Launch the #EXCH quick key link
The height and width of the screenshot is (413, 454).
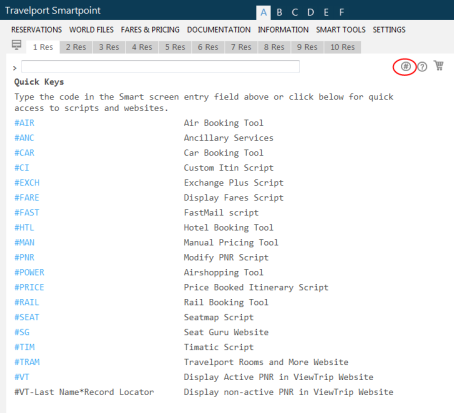coord(27,183)
